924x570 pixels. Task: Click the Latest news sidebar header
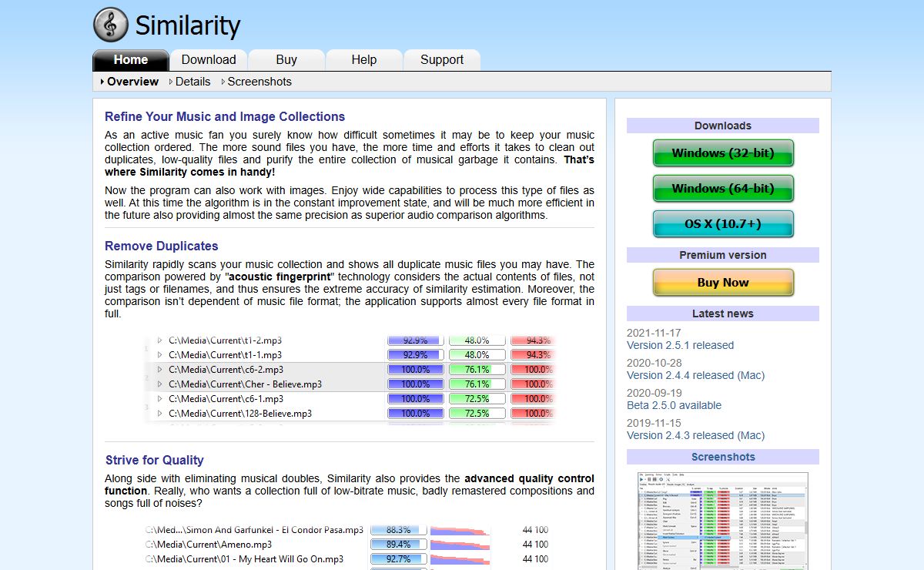pyautogui.click(x=723, y=313)
